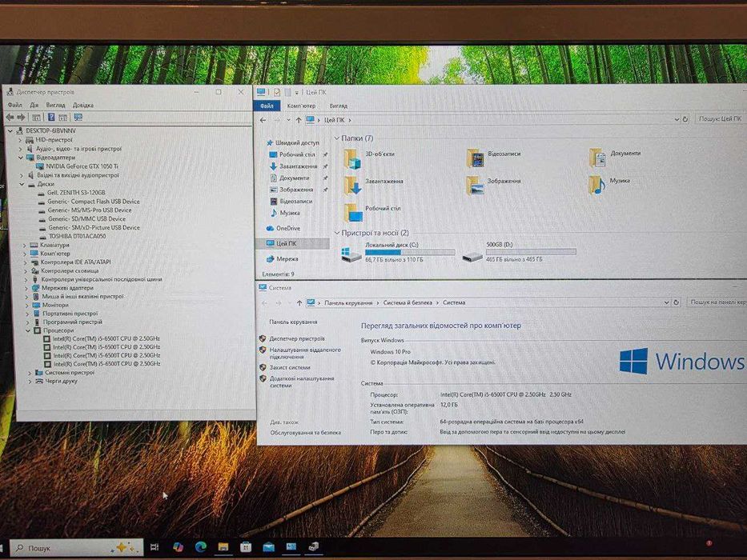Click the Windows taskbar search box Пошук
The height and width of the screenshot is (560, 747).
pos(77,548)
